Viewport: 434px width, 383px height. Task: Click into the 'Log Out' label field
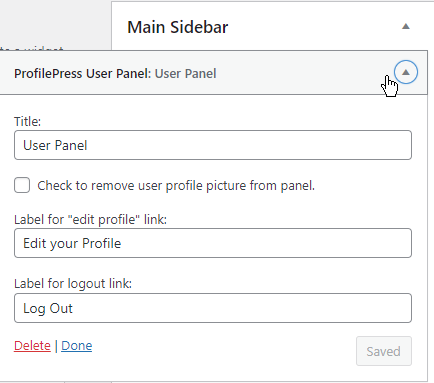click(213, 308)
